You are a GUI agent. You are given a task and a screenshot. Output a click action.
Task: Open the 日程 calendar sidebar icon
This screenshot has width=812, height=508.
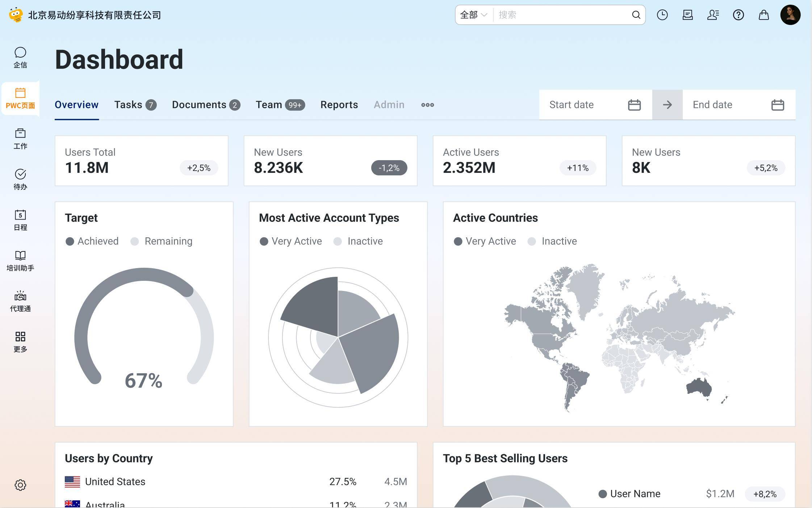[20, 220]
